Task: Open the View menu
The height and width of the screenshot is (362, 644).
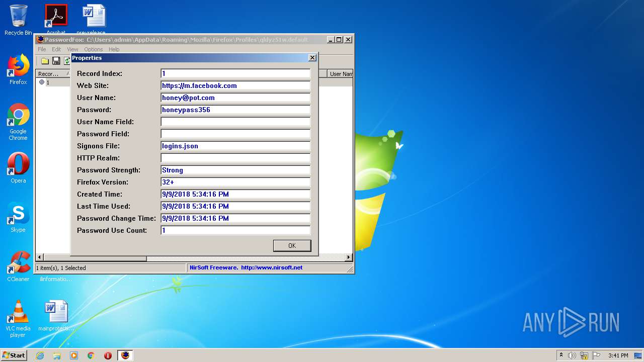Action: [72, 49]
